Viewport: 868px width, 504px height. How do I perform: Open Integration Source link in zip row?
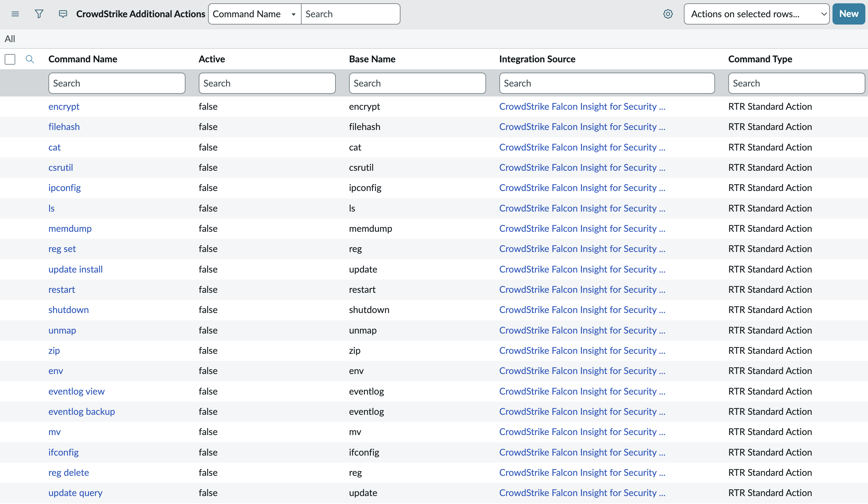(582, 350)
